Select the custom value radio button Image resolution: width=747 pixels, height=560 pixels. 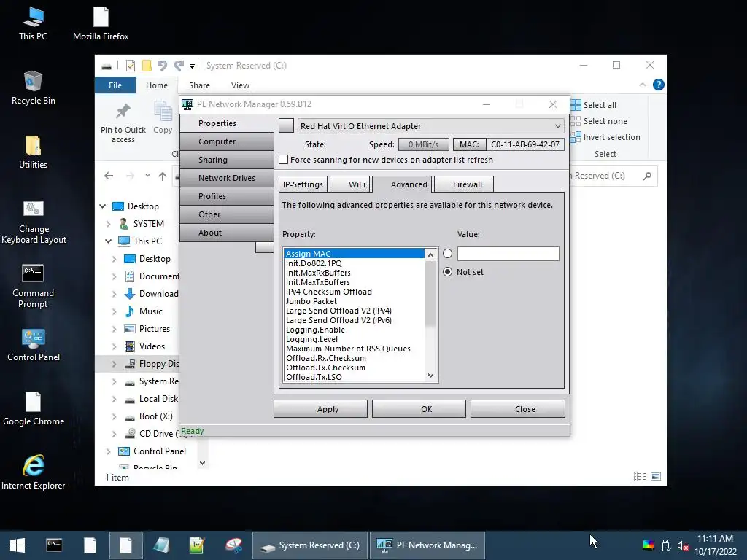tap(447, 253)
